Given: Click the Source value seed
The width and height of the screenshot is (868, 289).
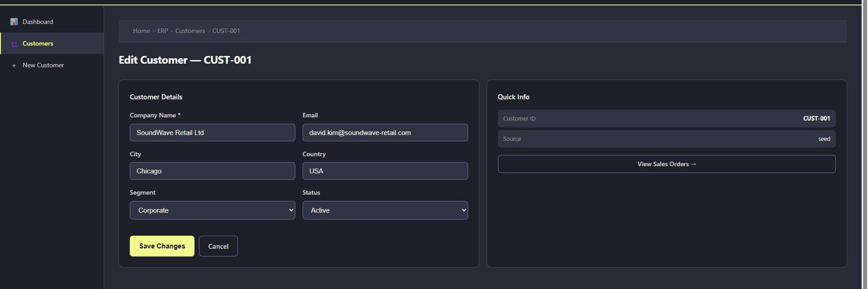Looking at the screenshot, I should (x=824, y=139).
